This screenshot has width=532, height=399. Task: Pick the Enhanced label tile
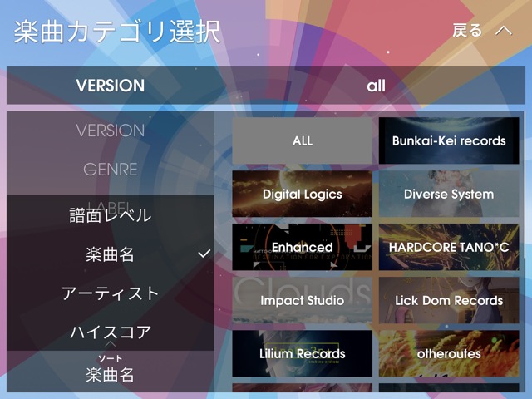coord(303,247)
